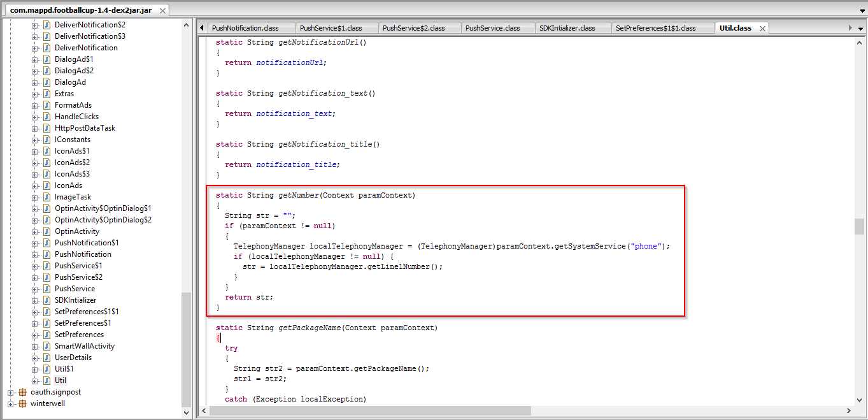Click the winterwell package icon

[x=23, y=403]
